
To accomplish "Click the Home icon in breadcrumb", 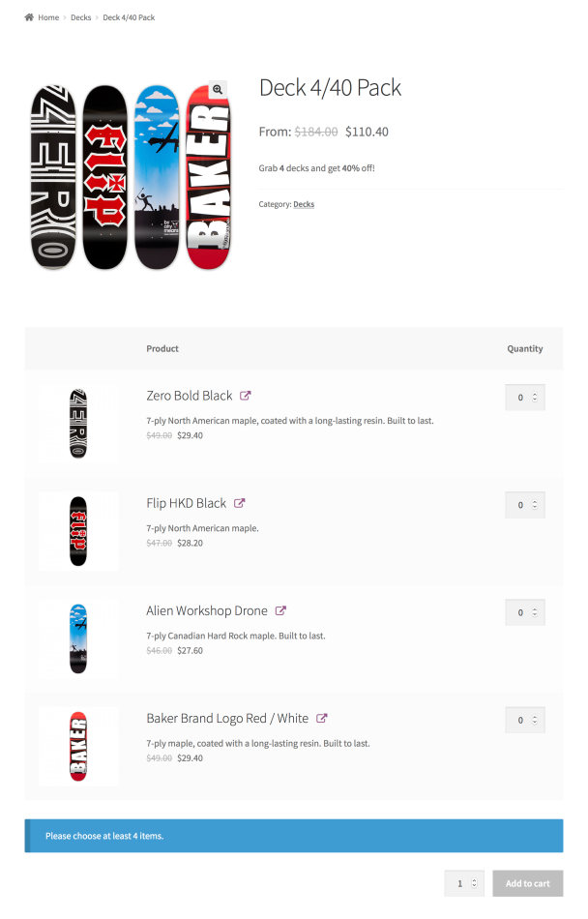I will click(x=29, y=17).
